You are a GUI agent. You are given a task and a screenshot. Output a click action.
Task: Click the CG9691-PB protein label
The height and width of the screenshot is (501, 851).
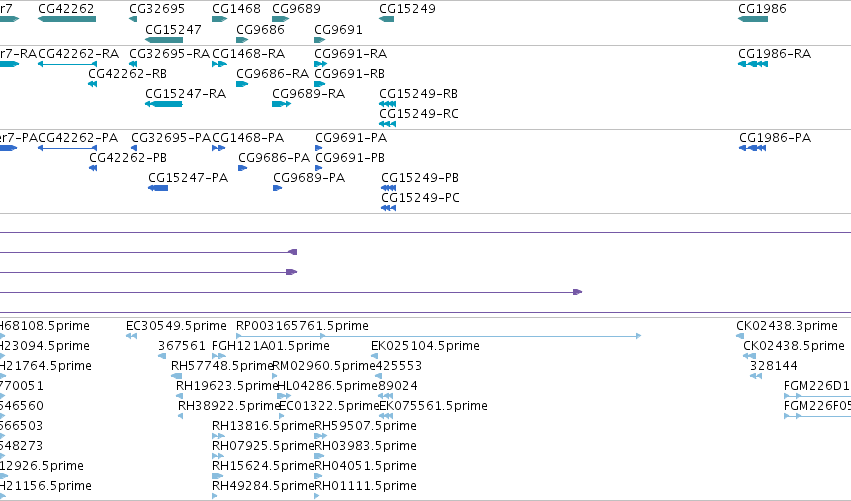tap(350, 158)
